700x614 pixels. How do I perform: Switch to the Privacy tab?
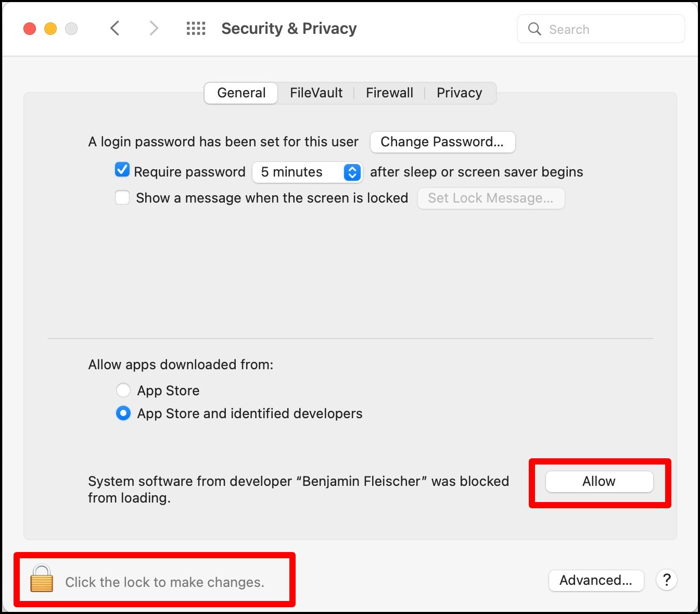(459, 93)
